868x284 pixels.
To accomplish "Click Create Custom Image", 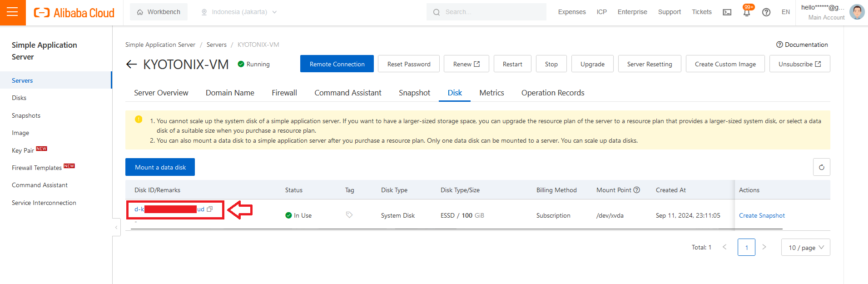I will [x=725, y=64].
